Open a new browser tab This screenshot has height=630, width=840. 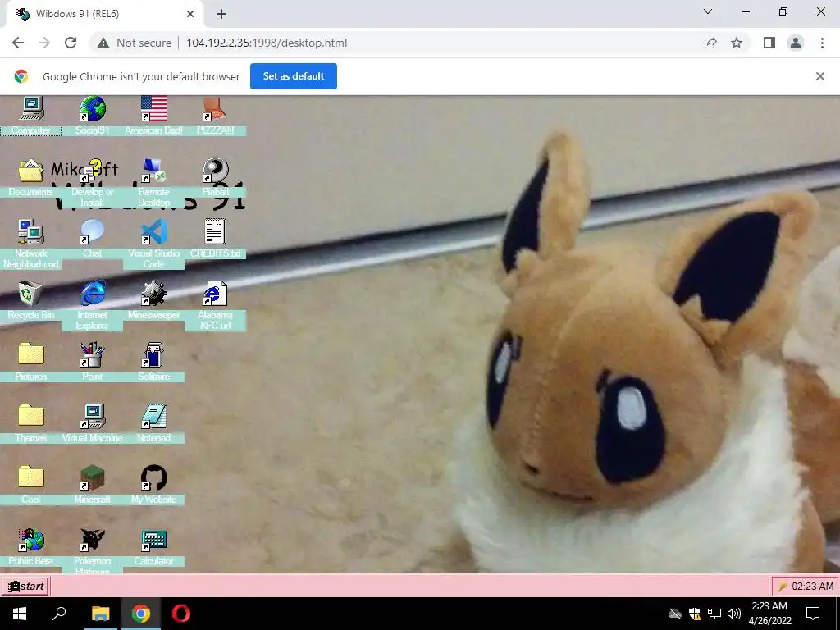221,14
